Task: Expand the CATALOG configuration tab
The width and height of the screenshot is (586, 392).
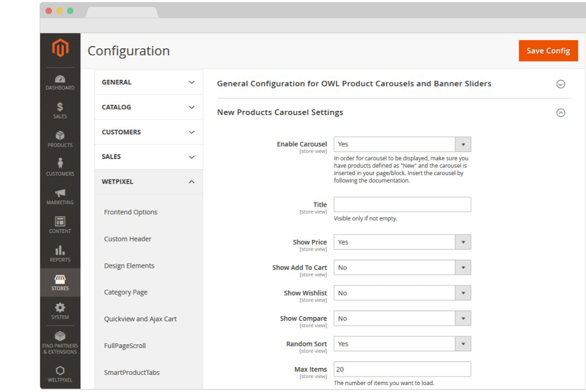Action: pyautogui.click(x=148, y=107)
